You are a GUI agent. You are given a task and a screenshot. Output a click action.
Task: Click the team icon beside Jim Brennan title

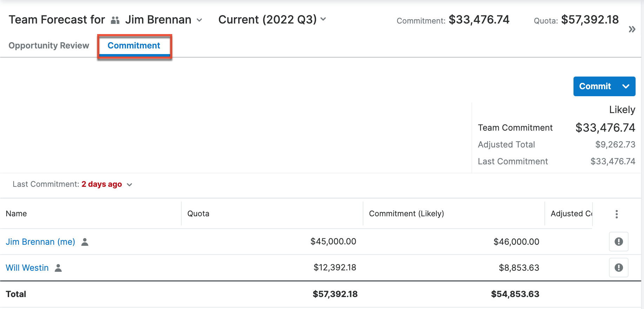(115, 20)
